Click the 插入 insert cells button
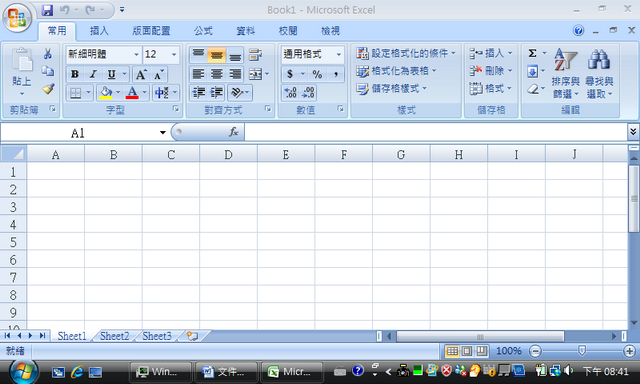640x384 pixels. (x=490, y=53)
